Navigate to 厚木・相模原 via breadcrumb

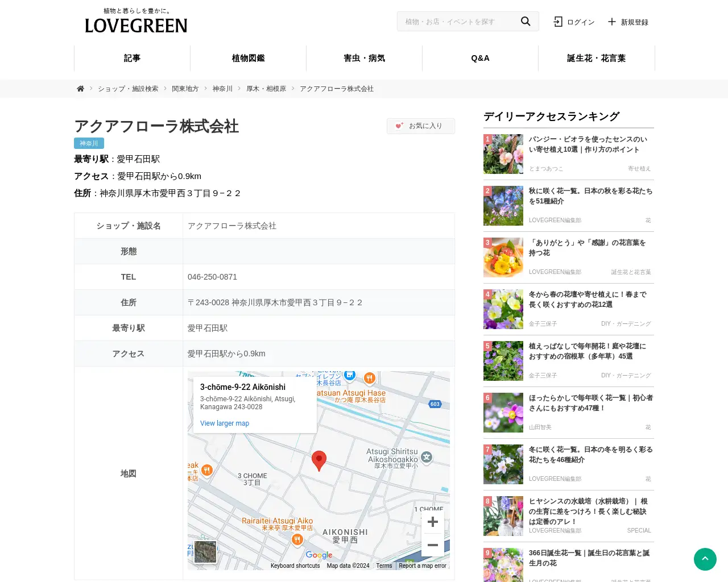(266, 89)
